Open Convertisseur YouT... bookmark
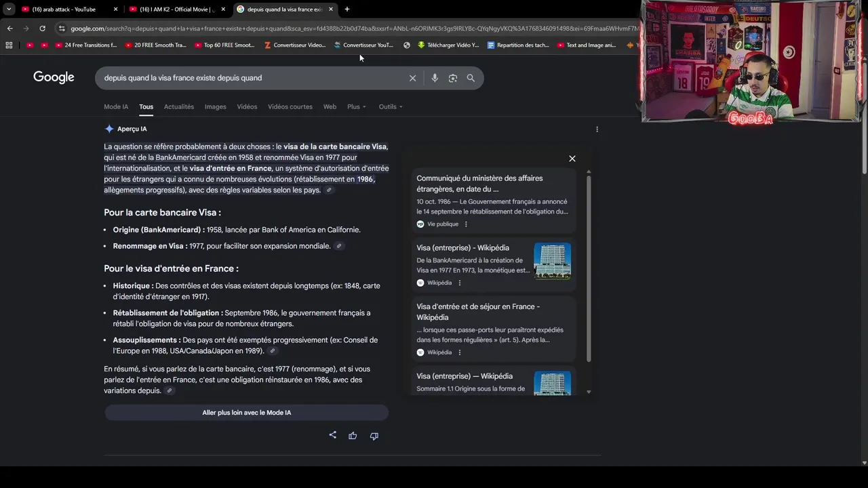Image resolution: width=868 pixels, height=488 pixels. click(363, 45)
